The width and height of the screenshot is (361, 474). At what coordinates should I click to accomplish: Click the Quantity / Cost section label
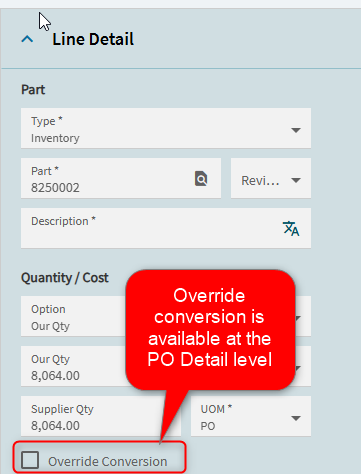click(65, 278)
